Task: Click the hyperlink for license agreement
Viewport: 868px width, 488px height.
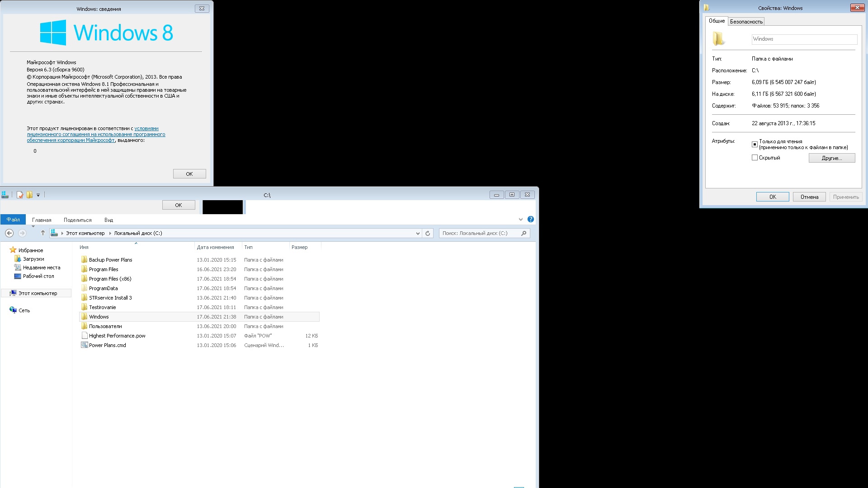Action: click(x=95, y=134)
